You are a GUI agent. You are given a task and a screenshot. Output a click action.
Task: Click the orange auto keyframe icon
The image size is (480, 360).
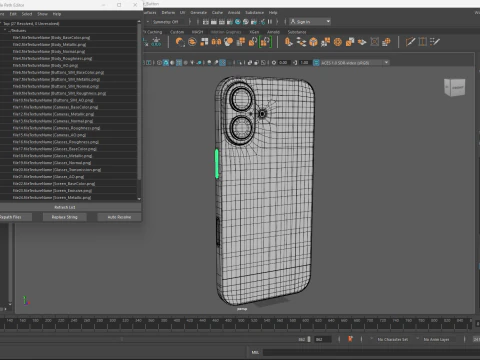350,339
